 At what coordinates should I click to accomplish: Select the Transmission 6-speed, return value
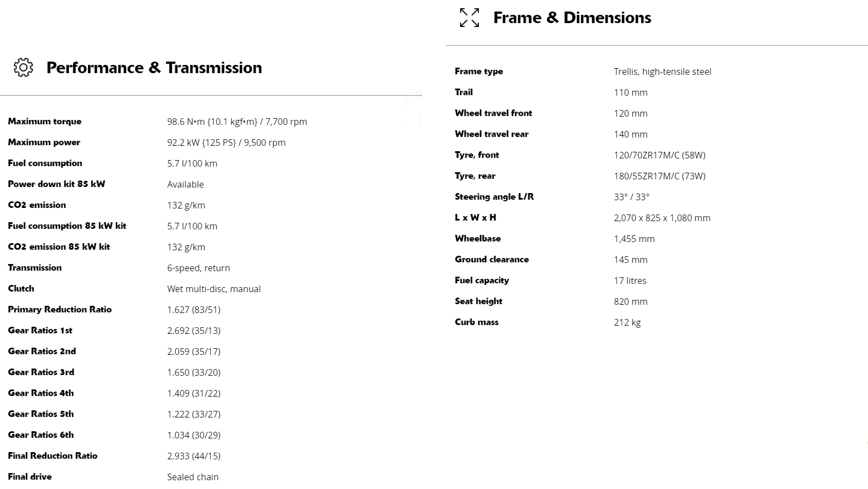click(199, 268)
